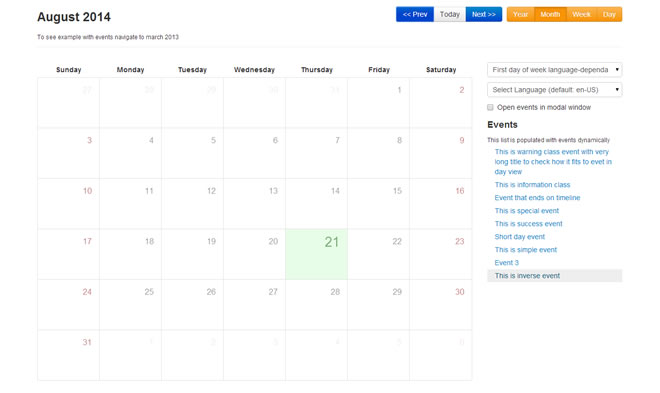The image size is (660, 393).
Task: Select Sunday August 31 cell
Action: tap(69, 355)
